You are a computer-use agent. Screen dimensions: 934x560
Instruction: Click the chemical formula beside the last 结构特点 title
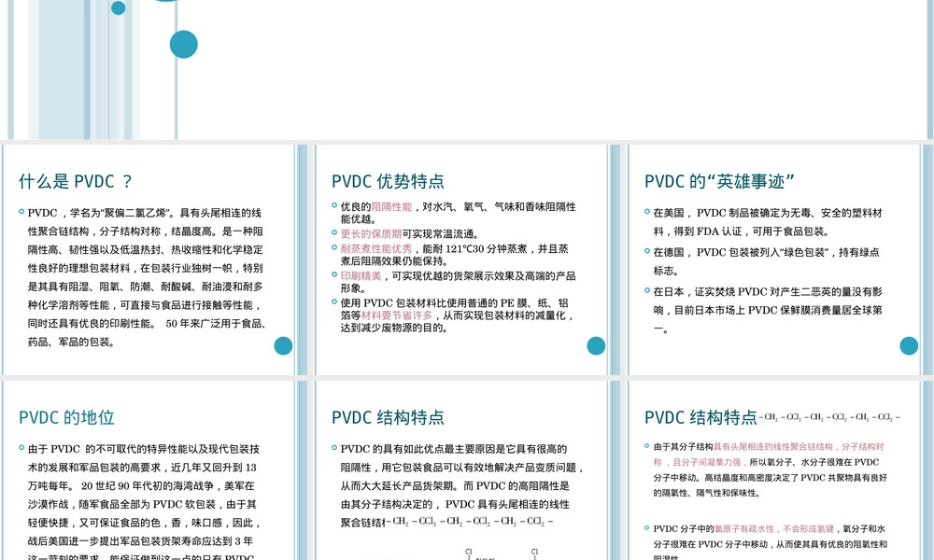[x=829, y=417]
